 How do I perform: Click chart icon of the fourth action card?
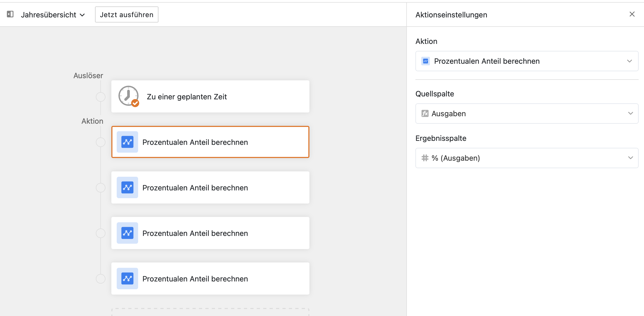(x=127, y=279)
